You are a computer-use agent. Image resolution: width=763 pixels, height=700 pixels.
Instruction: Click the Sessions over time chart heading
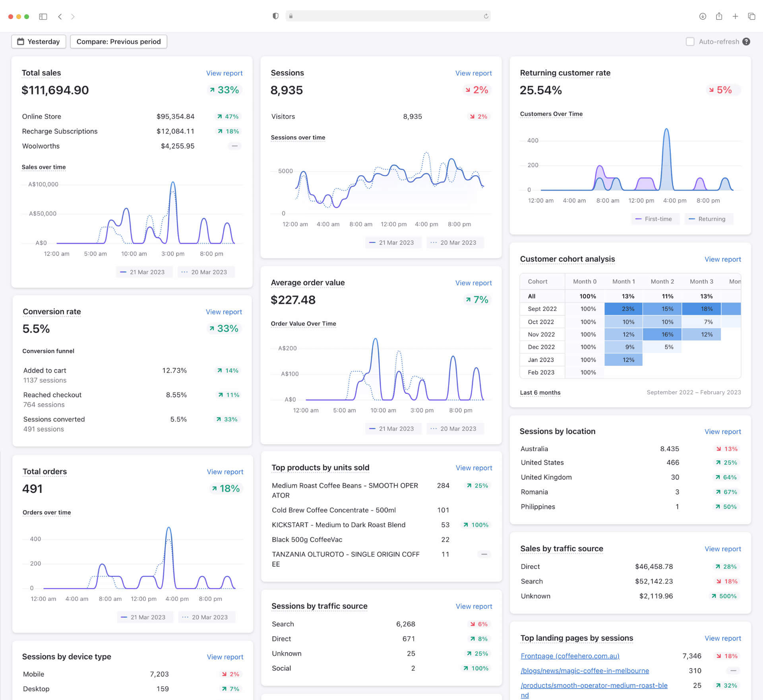tap(298, 138)
